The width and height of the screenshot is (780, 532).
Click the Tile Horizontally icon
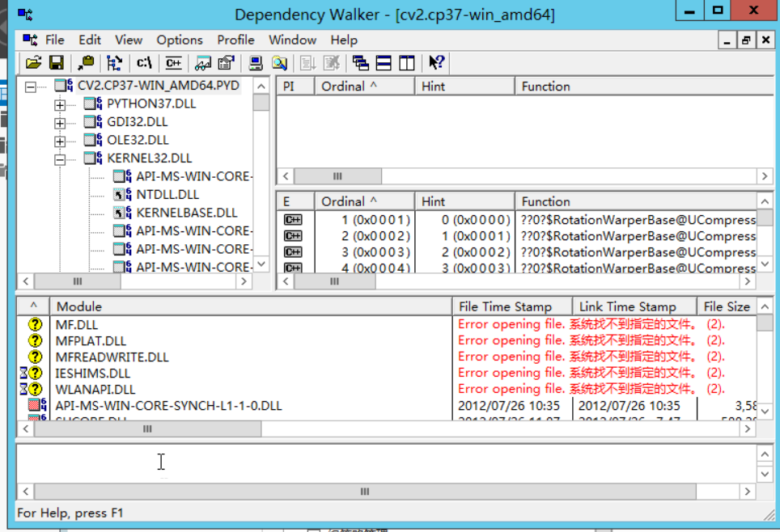tap(384, 62)
